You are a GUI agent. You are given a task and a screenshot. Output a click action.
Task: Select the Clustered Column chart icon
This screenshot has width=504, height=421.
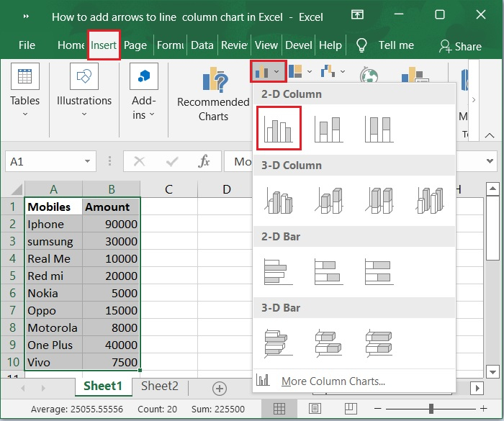pos(279,129)
